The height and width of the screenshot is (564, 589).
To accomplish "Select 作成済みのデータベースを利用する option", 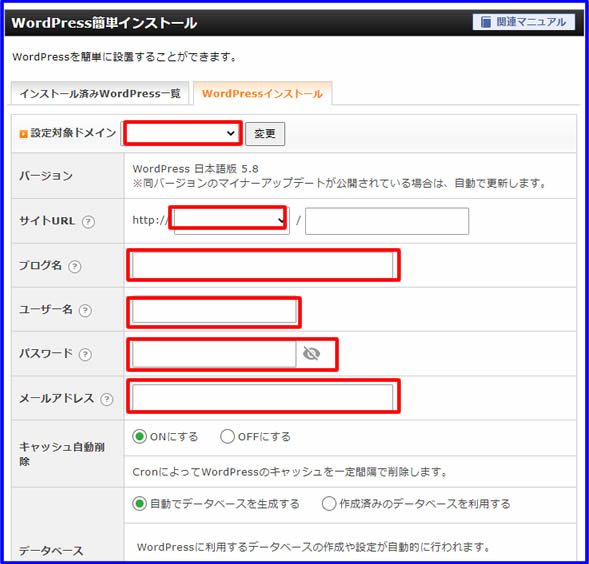I will pyautogui.click(x=329, y=504).
